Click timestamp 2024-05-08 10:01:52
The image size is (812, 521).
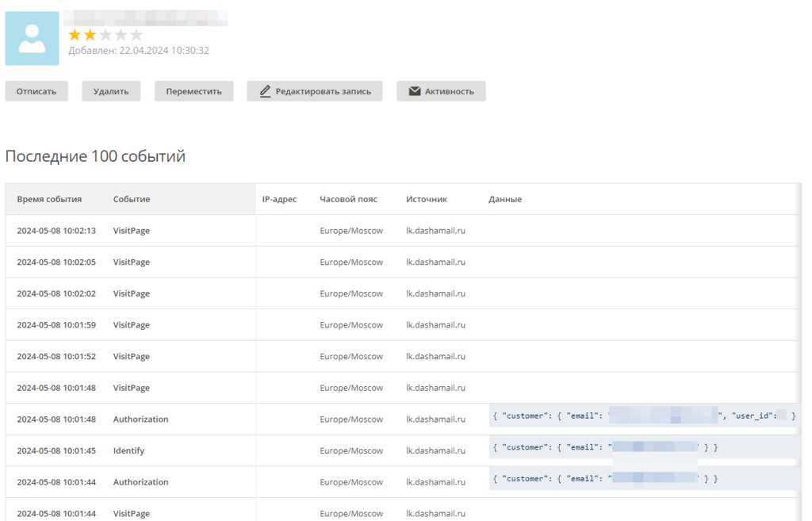pyautogui.click(x=56, y=356)
